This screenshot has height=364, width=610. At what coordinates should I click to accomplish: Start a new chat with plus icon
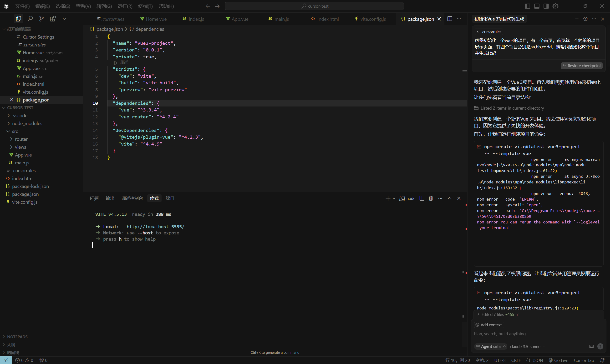click(x=577, y=19)
